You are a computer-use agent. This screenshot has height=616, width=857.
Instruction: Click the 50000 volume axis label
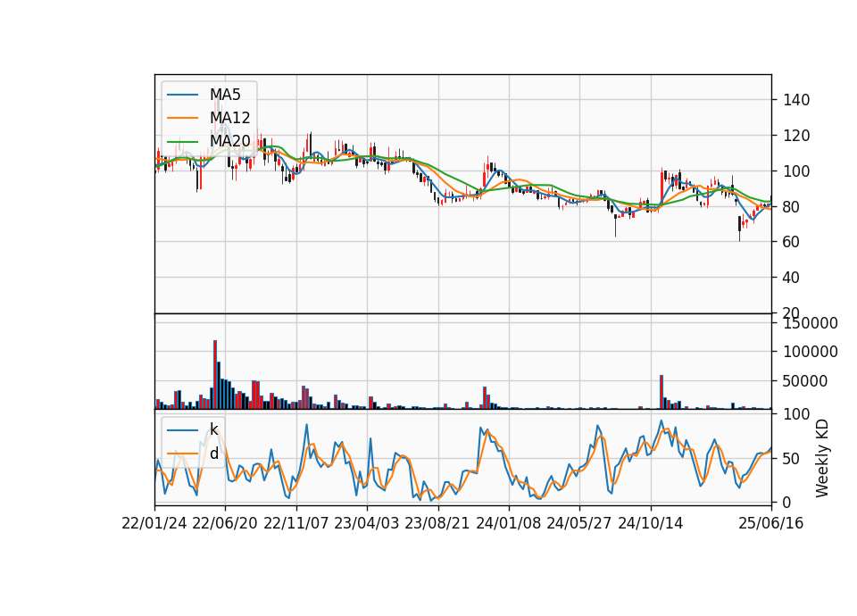(x=805, y=381)
